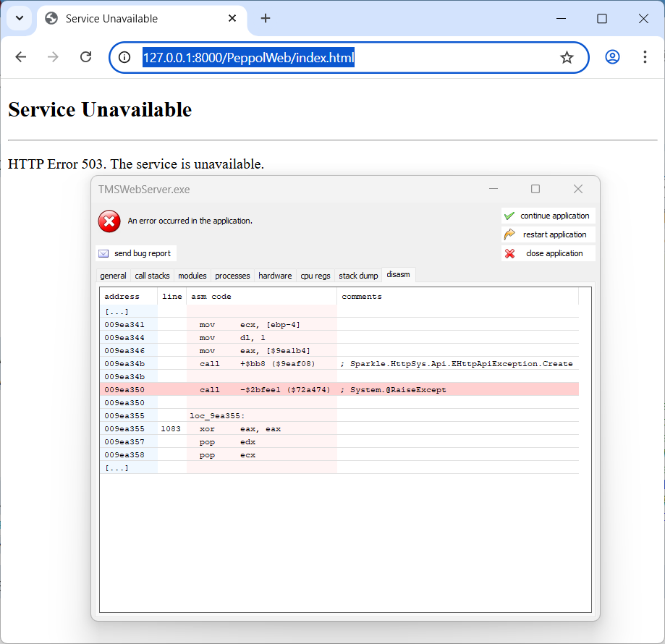This screenshot has width=665, height=644.
Task: Open the Chrome profile avatar
Action: click(x=612, y=57)
